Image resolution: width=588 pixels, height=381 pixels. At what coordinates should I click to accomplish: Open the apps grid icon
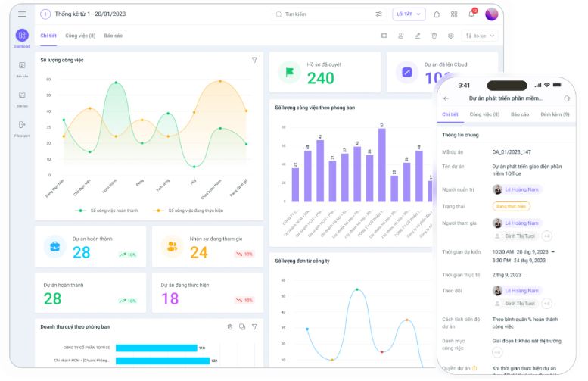pos(454,14)
